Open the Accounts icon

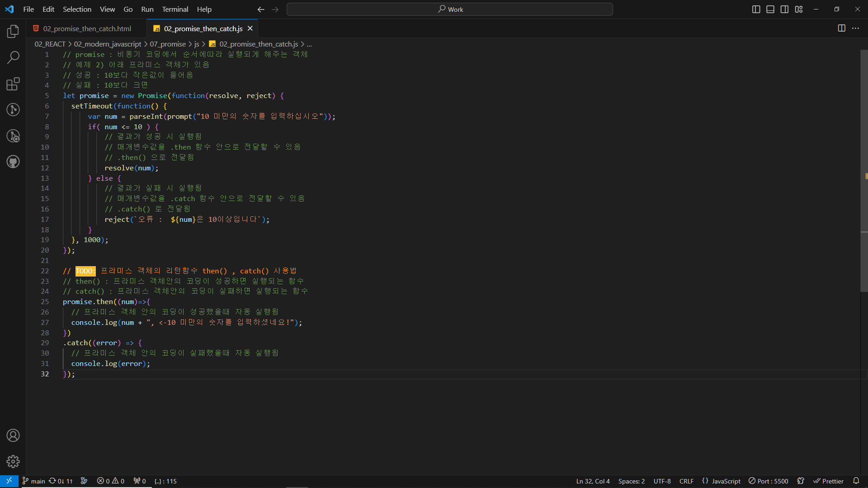[x=13, y=436]
